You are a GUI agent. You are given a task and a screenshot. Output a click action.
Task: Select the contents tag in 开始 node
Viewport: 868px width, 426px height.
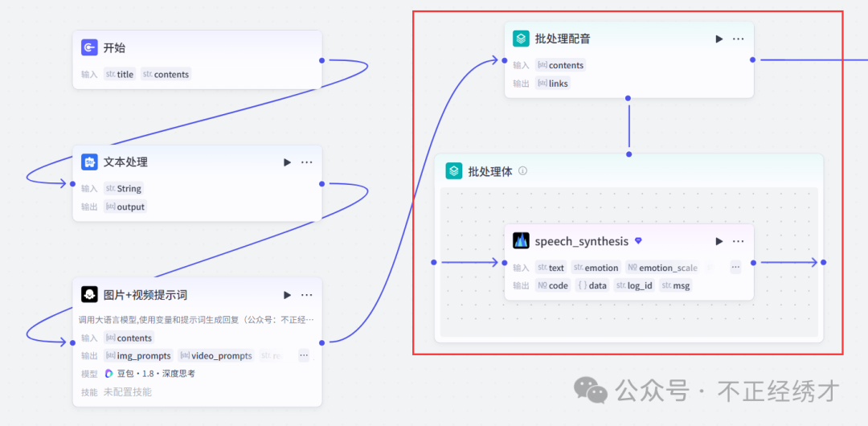pyautogui.click(x=166, y=74)
